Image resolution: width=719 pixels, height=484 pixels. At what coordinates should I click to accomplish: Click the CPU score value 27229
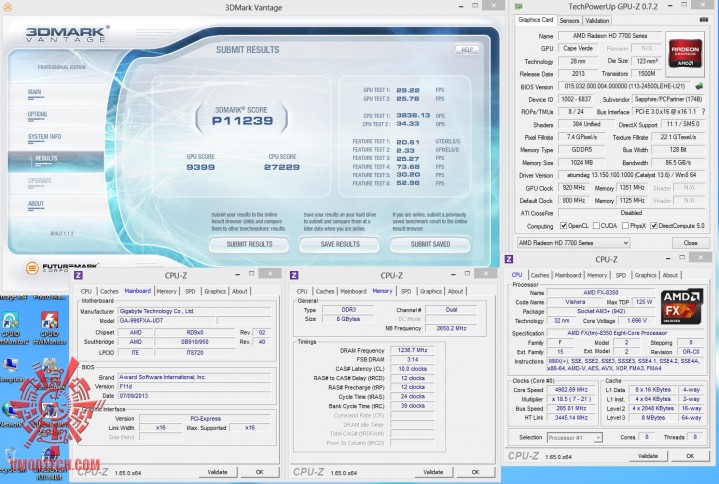282,167
